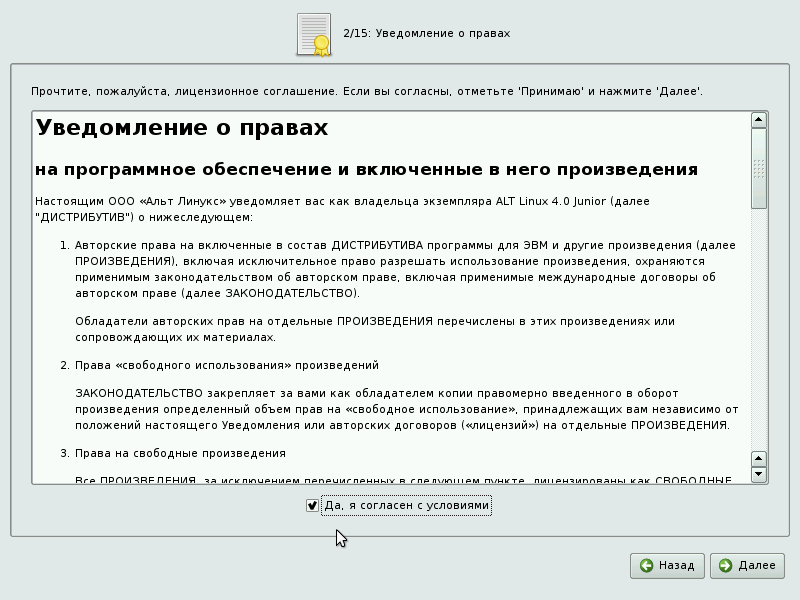Click the green back arrow icon

[x=647, y=565]
